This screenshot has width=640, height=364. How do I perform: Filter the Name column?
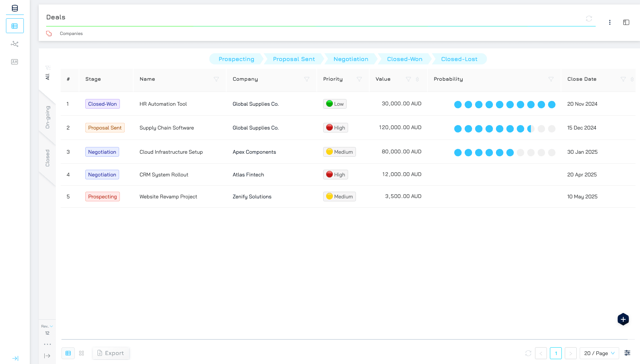216,79
